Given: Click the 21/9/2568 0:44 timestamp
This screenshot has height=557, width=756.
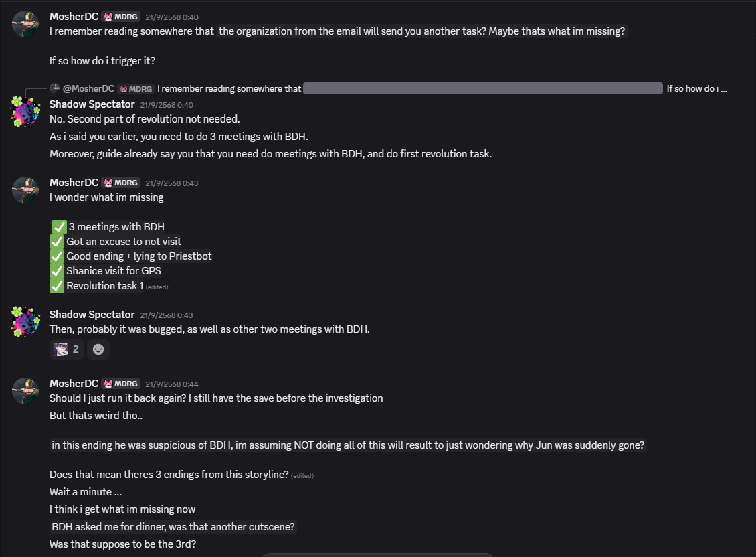Looking at the screenshot, I should 171,384.
